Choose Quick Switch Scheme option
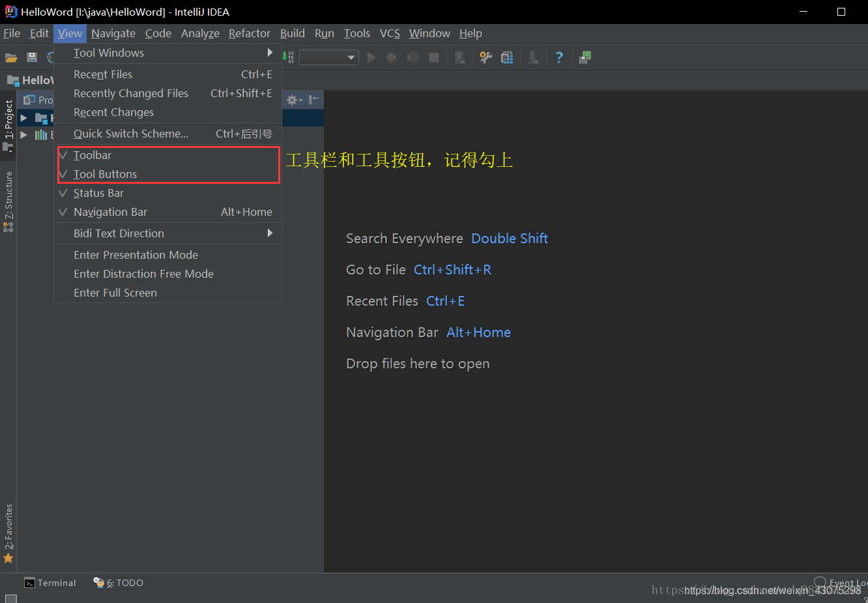This screenshot has height=603, width=868. pyautogui.click(x=168, y=134)
